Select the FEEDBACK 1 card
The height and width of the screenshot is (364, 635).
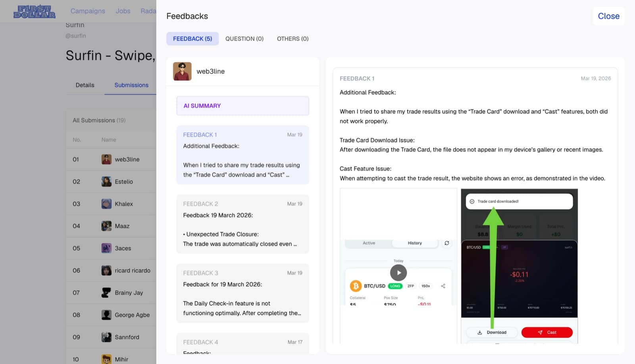pos(242,155)
